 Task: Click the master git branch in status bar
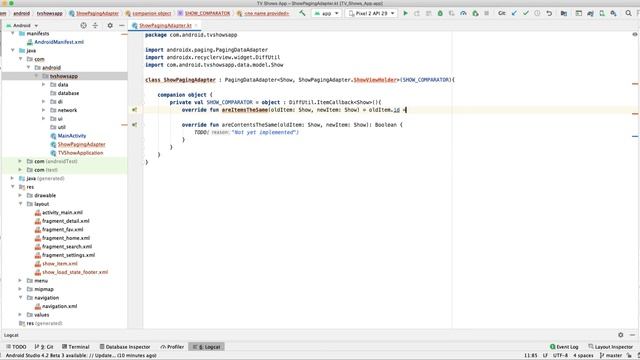[x=611, y=356]
